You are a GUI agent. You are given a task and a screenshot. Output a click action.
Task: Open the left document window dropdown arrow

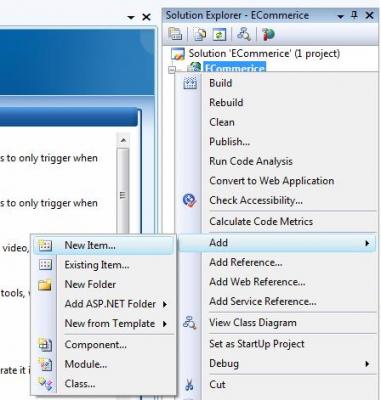tap(131, 17)
